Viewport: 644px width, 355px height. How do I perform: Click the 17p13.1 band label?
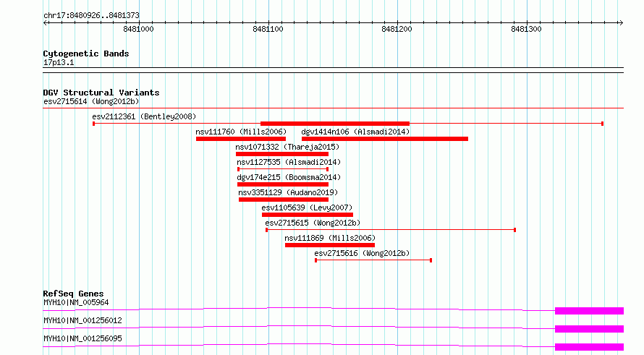pyautogui.click(x=59, y=62)
